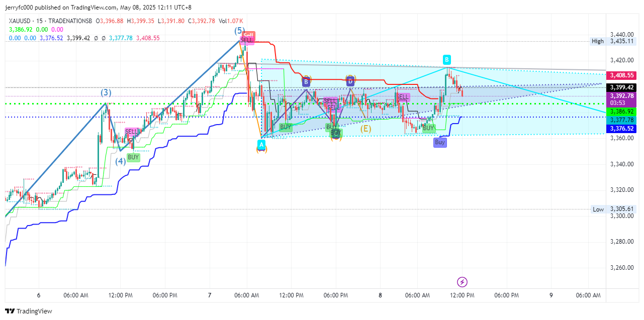Select the red Sell marker at wave (5) peak

[x=248, y=35]
